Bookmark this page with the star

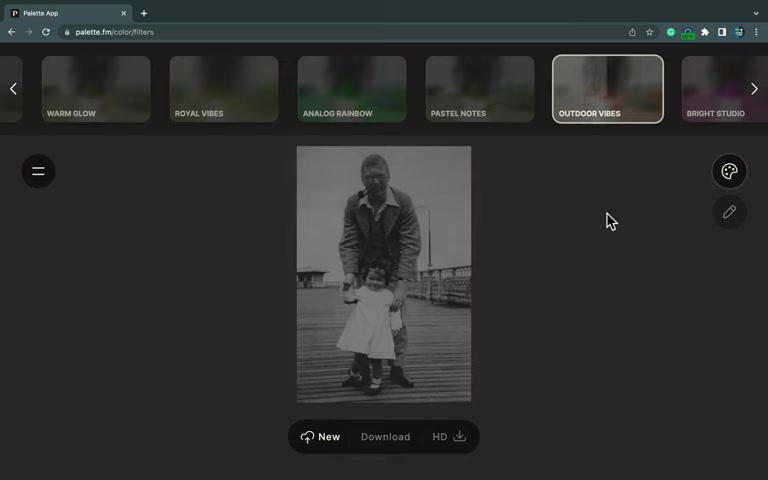pyautogui.click(x=649, y=32)
